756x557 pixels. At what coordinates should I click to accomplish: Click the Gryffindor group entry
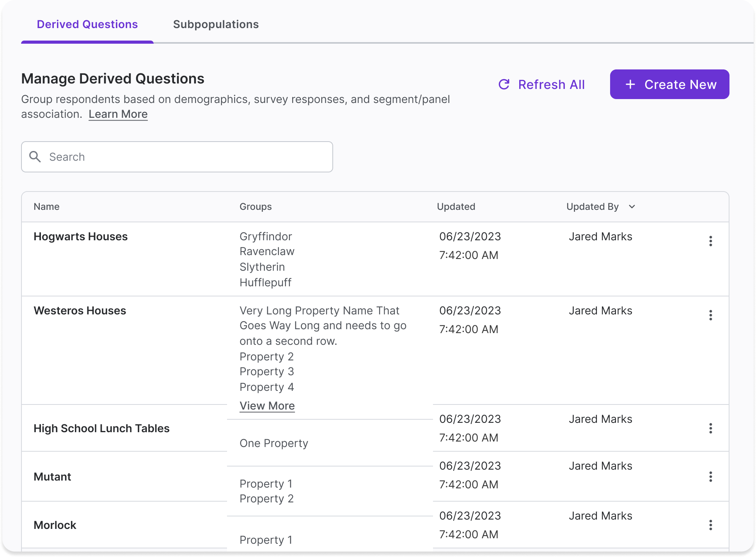[x=266, y=236]
